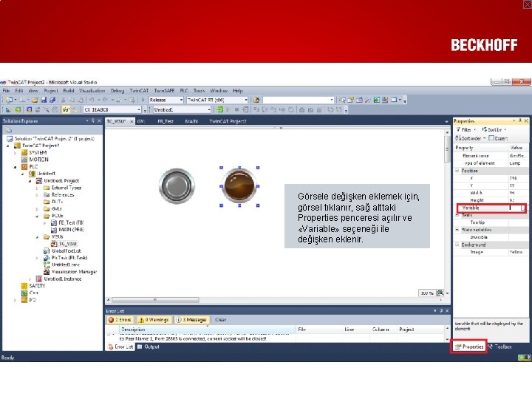Click the Open File folder icon
Image resolution: width=532 pixels, height=399 pixels.
point(35,100)
